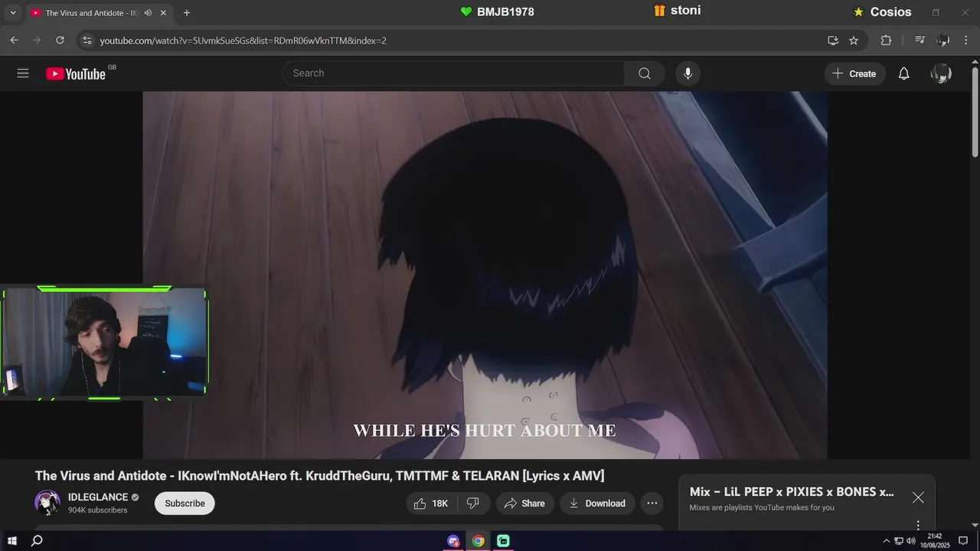
Task: Open Chrome media controls icon
Action: (920, 40)
